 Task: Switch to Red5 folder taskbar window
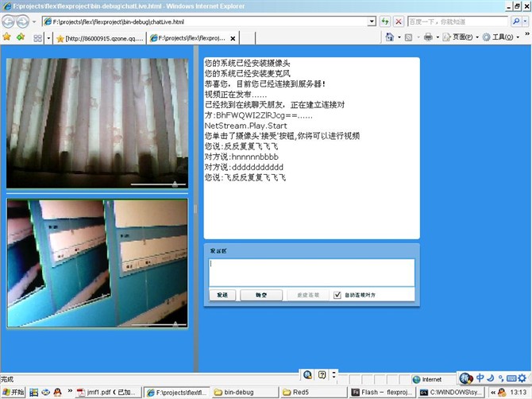click(x=314, y=392)
